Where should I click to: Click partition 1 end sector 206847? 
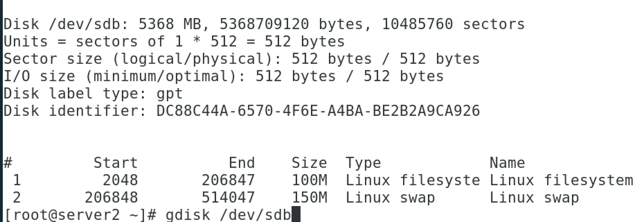click(228, 180)
